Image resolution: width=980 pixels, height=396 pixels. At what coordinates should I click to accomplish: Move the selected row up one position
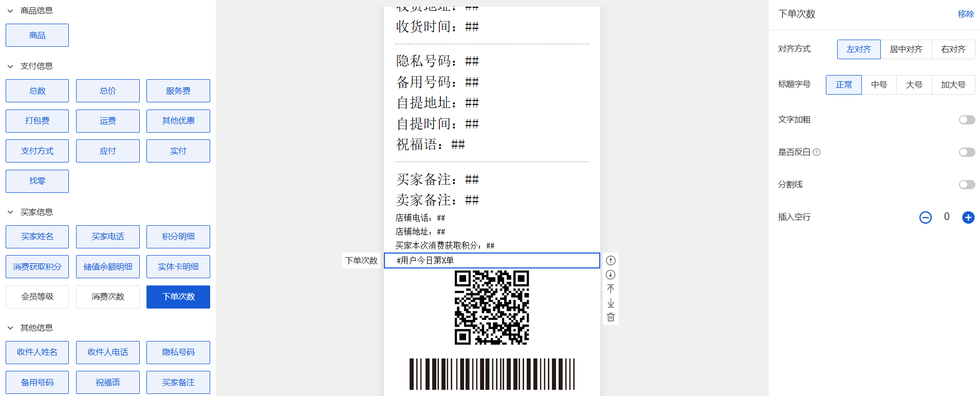(x=611, y=260)
